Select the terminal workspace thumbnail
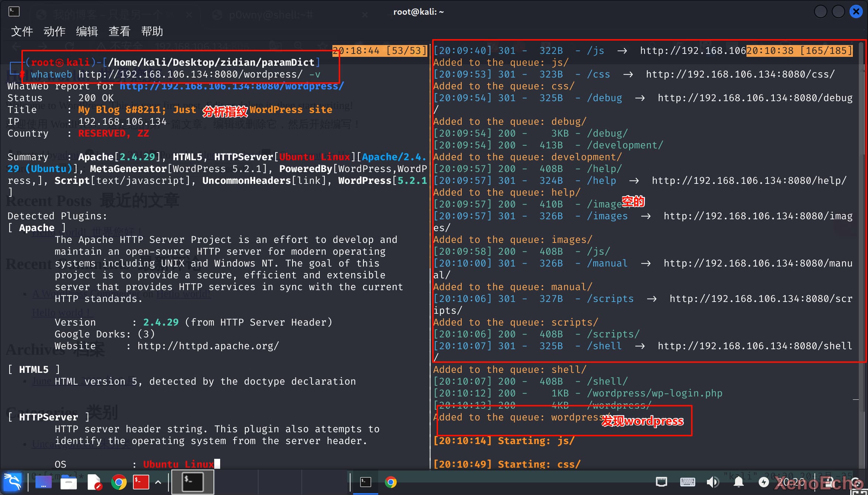The width and height of the screenshot is (868, 495). (x=193, y=482)
